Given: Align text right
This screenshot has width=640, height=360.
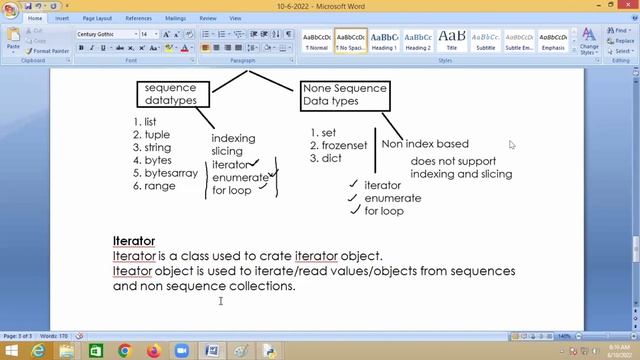Looking at the screenshot, I should point(227,48).
